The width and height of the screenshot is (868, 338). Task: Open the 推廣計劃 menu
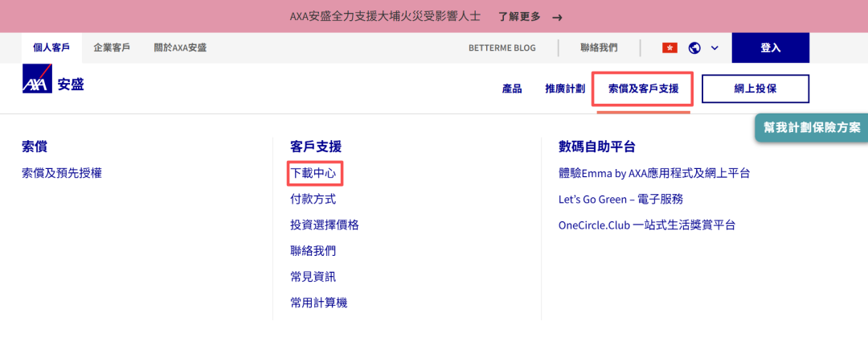point(564,89)
